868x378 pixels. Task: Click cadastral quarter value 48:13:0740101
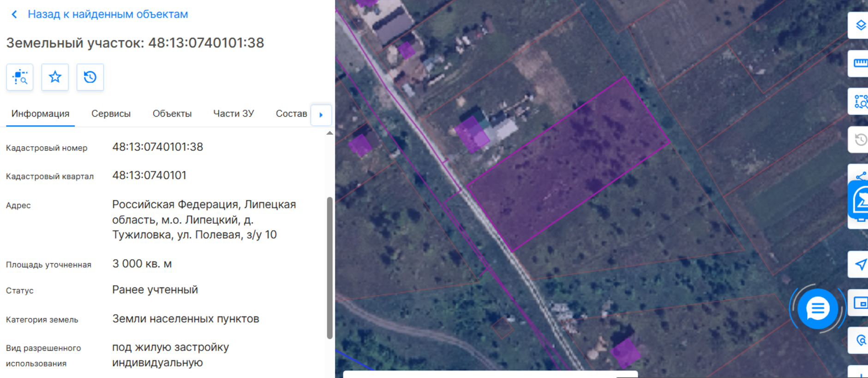tap(150, 176)
